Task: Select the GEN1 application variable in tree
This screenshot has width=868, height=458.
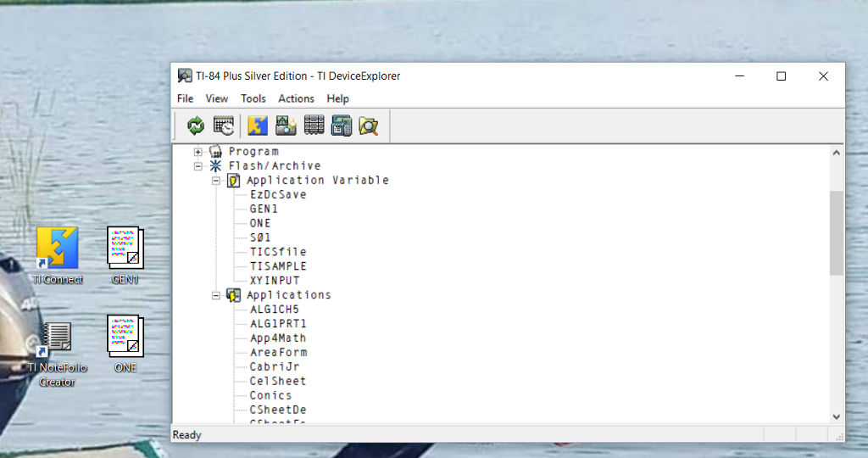Action: 264,209
